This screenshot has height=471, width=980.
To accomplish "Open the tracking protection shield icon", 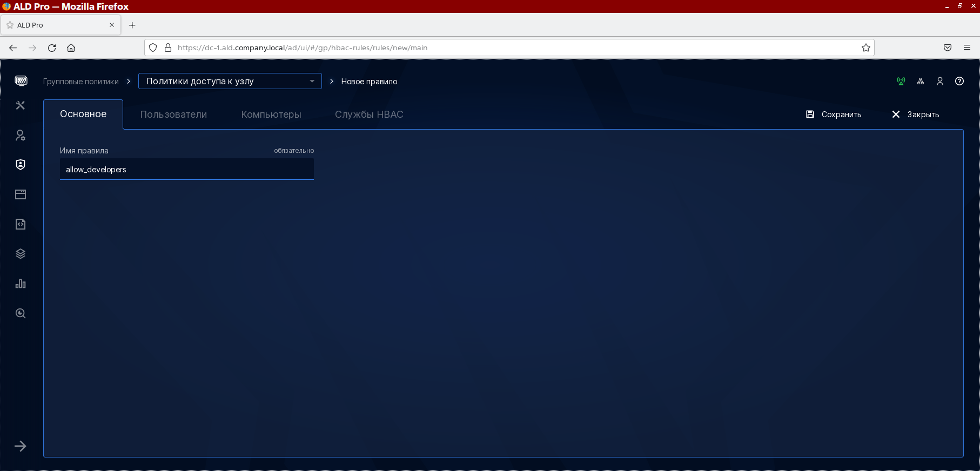I will point(153,48).
